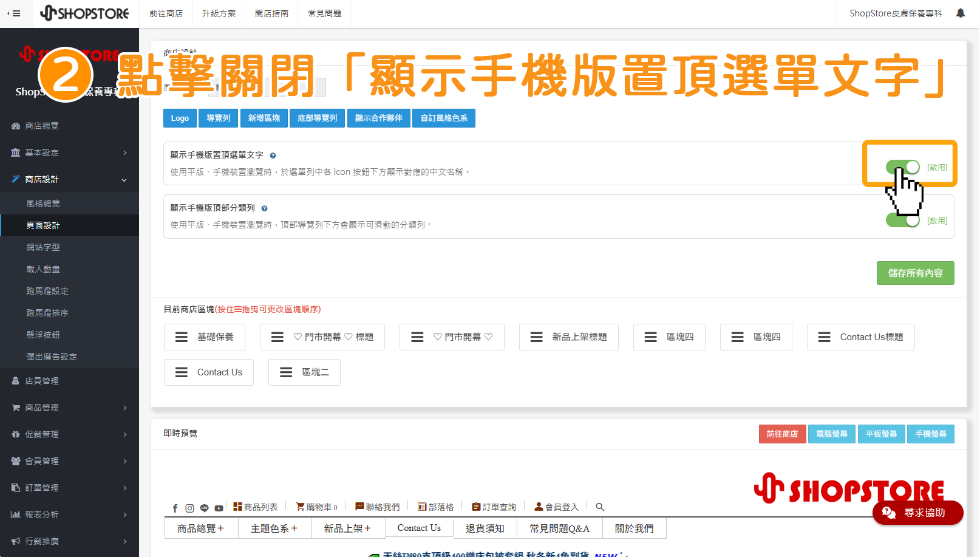Click drag handle icon of 基礎保養 block
The image size is (980, 557).
(x=182, y=337)
